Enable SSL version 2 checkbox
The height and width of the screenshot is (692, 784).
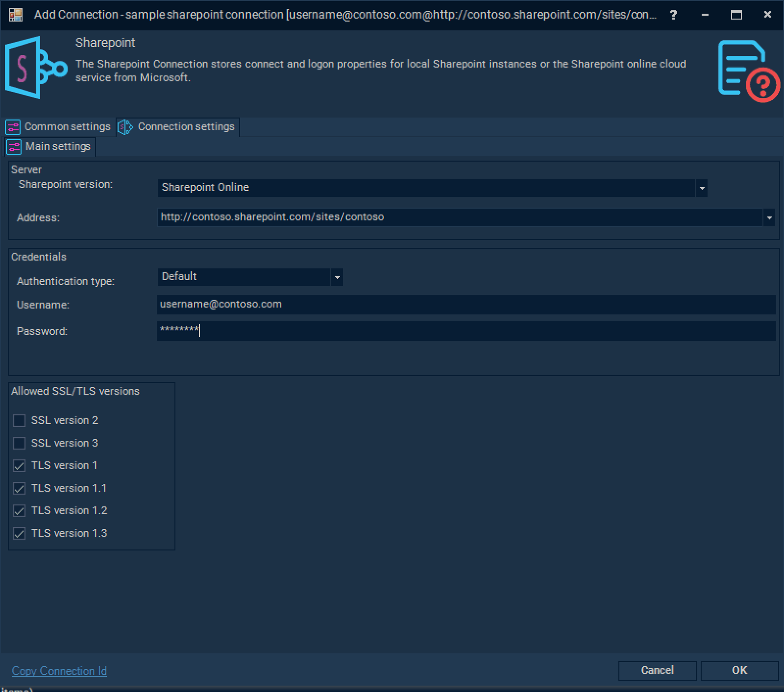19,421
